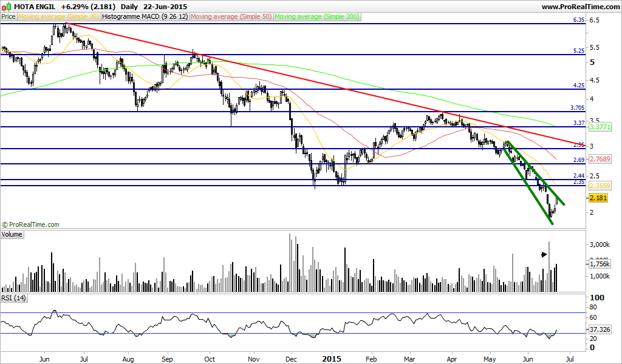Click the +6.29% (2.181) change value

[88, 7]
